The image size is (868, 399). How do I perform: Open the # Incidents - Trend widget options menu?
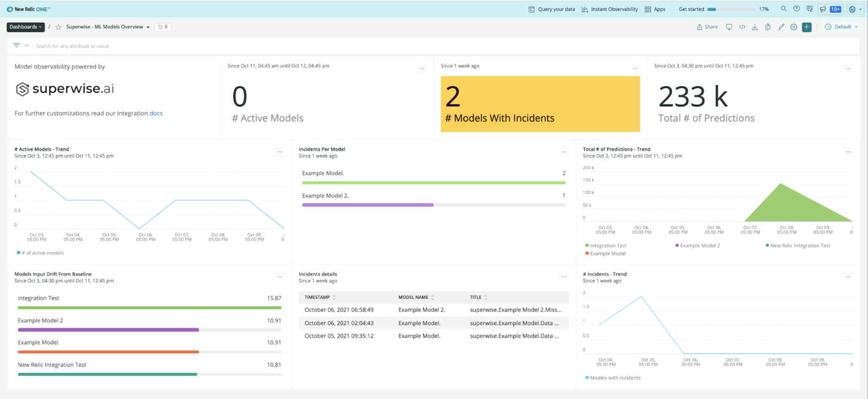coord(848,277)
